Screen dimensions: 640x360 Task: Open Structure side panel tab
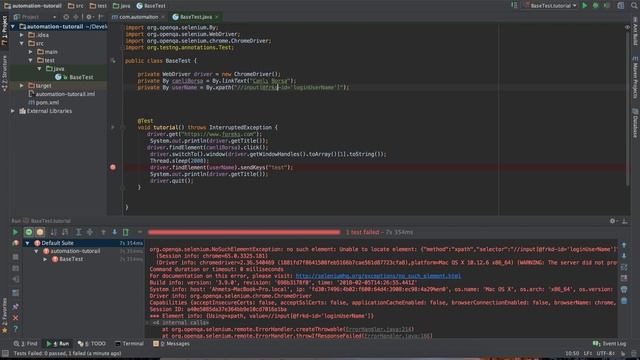(4, 73)
